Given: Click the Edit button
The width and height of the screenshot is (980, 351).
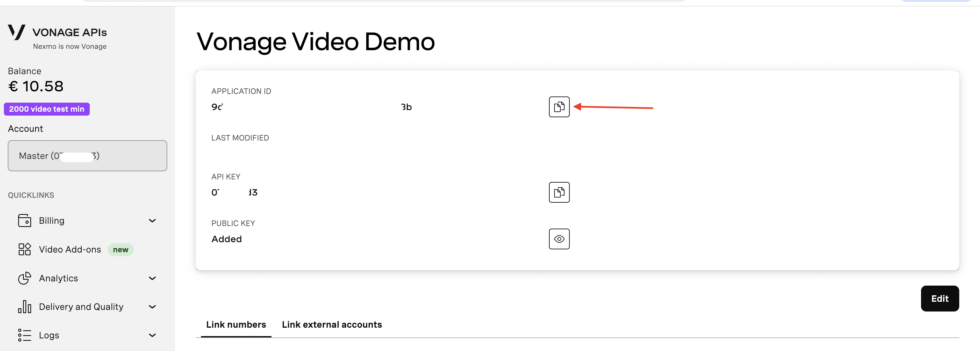Looking at the screenshot, I should click(940, 299).
